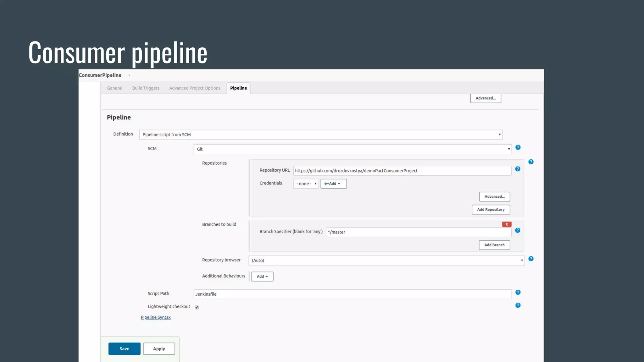The width and height of the screenshot is (644, 362).
Task: Click Advanced button in Repositories section
Action: tap(494, 197)
